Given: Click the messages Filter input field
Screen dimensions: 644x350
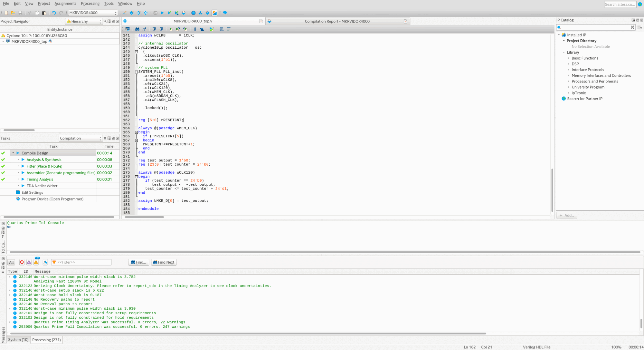Looking at the screenshot, I should tap(83, 262).
